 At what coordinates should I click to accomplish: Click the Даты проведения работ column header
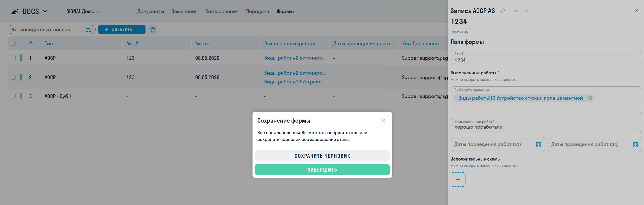click(362, 43)
